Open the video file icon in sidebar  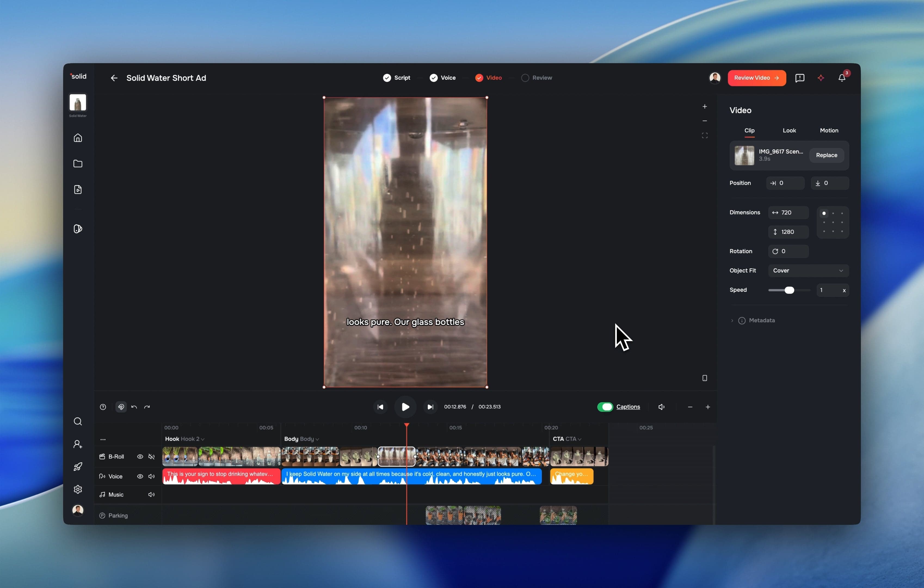click(78, 190)
